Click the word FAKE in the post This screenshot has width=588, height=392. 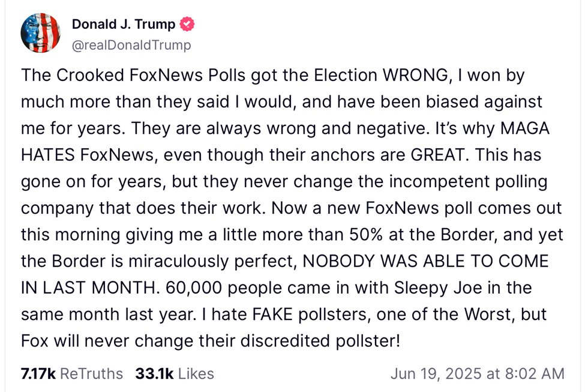point(272,315)
